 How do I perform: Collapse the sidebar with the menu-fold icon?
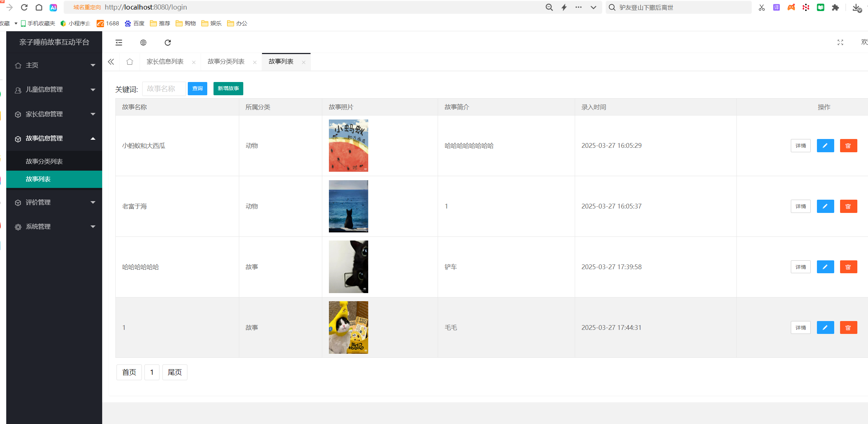point(119,43)
